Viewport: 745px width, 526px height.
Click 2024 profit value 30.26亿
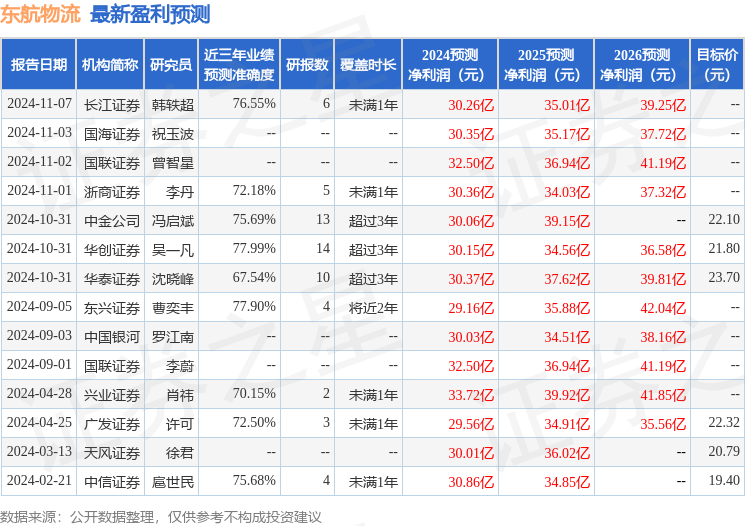point(471,105)
